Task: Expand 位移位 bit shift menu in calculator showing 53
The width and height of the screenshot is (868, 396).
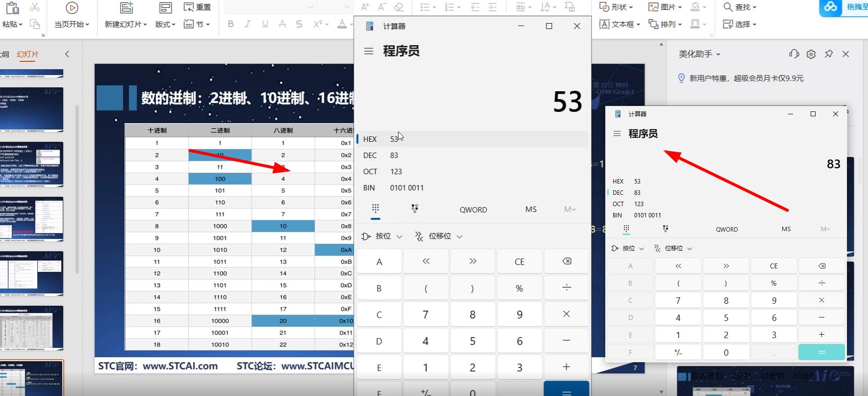Action: [439, 236]
